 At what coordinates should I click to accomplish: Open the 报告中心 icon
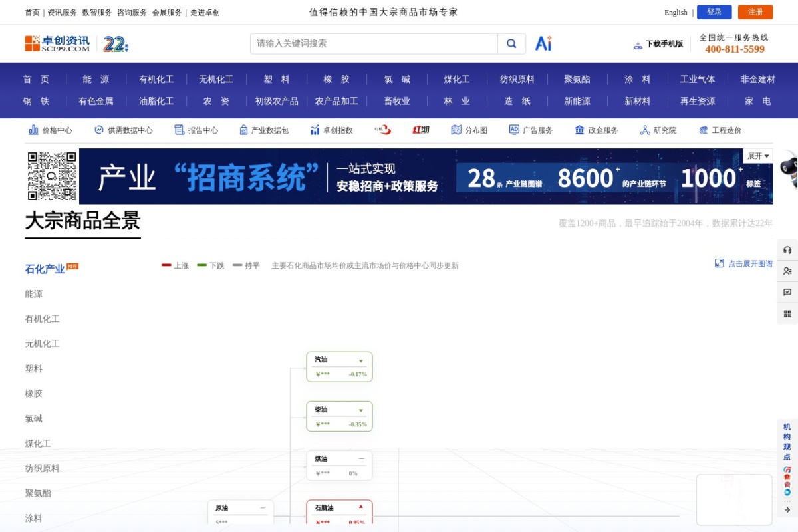[179, 130]
